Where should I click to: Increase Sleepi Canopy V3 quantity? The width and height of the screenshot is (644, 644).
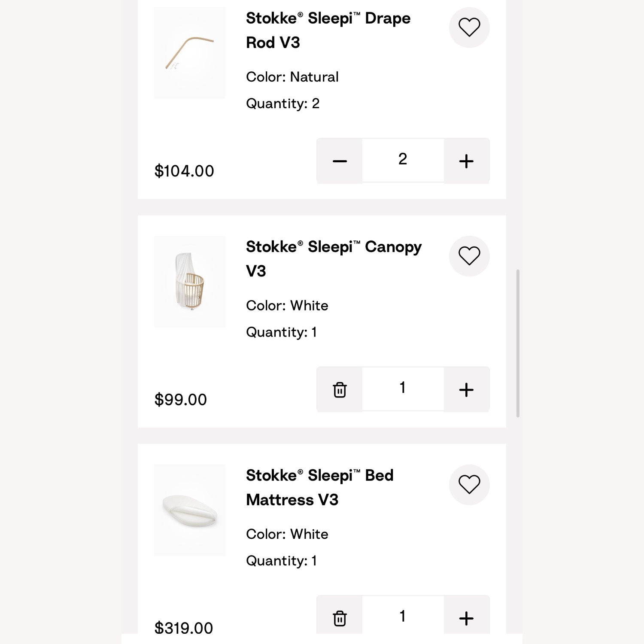(466, 390)
